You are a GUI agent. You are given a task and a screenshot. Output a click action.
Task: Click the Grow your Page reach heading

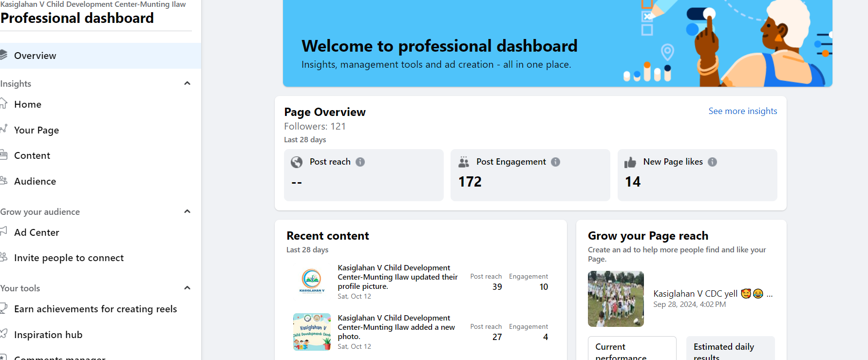(648, 236)
